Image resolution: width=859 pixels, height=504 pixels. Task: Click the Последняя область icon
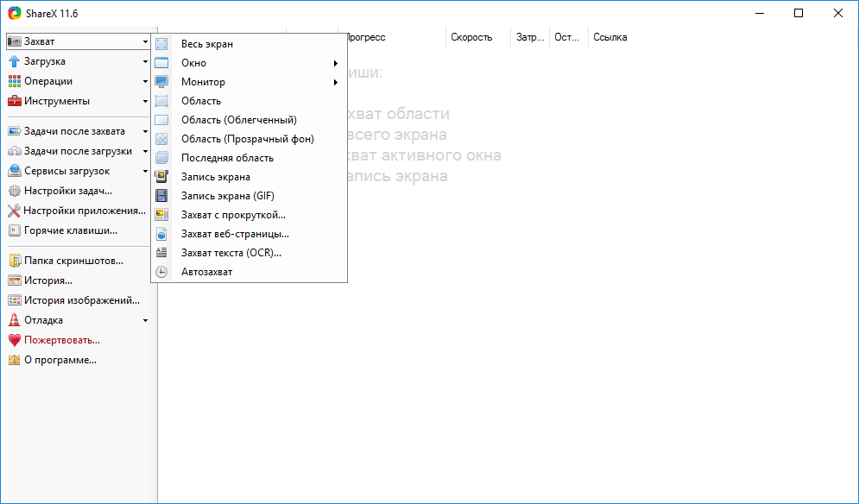(x=161, y=158)
